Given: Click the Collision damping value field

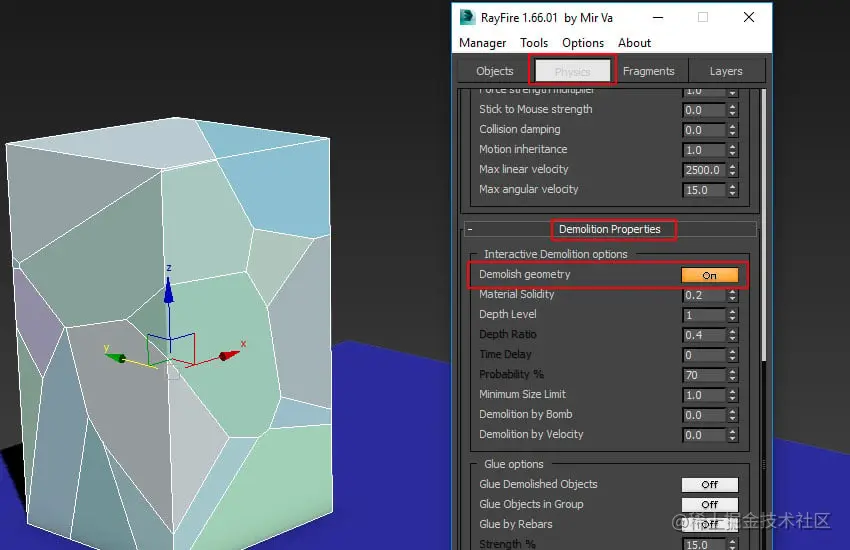Looking at the screenshot, I should [x=704, y=130].
